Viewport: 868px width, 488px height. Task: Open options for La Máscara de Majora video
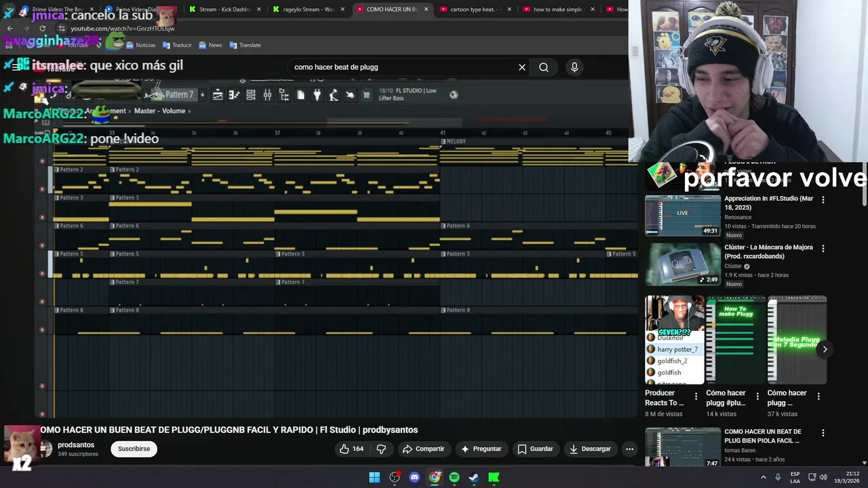point(823,249)
